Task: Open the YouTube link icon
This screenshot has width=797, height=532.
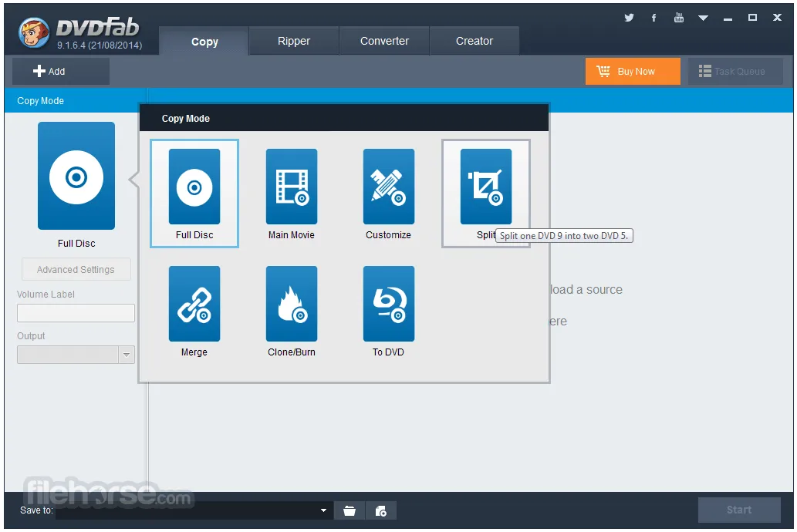Action: pos(678,18)
